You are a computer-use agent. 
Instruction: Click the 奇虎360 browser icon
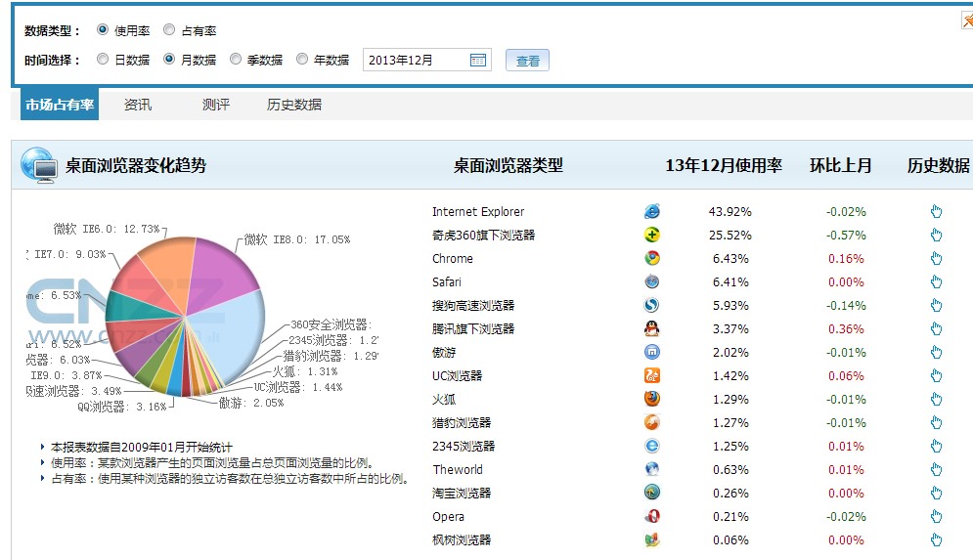pos(651,235)
